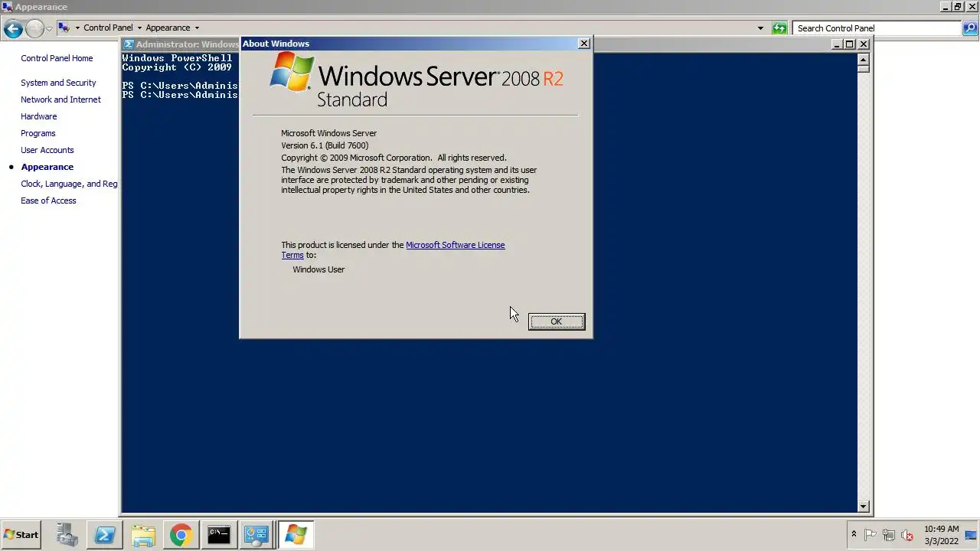Viewport: 980px width, 551px height.
Task: Open Hardware category in sidebar
Action: pyautogui.click(x=38, y=116)
